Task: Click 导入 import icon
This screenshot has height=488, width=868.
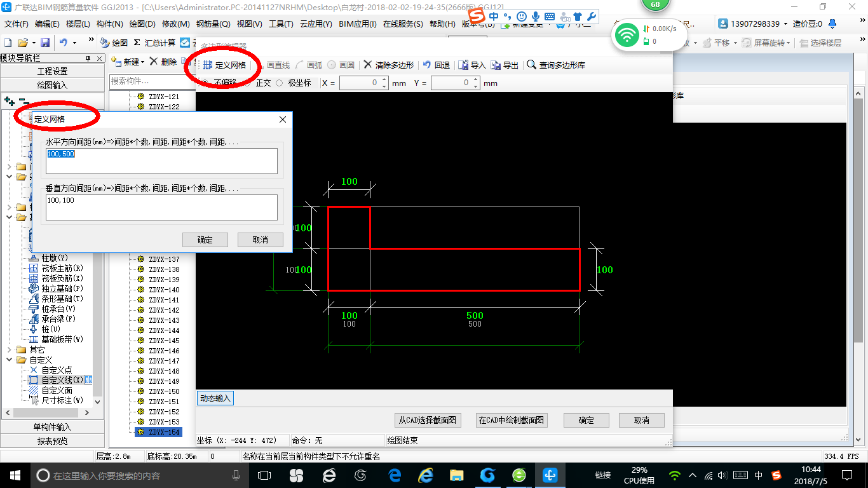Action: click(x=472, y=65)
